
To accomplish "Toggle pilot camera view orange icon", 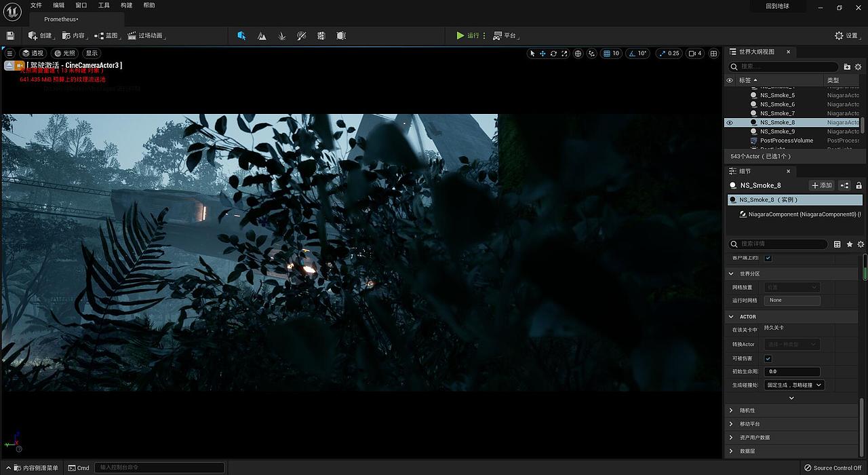I will point(20,65).
